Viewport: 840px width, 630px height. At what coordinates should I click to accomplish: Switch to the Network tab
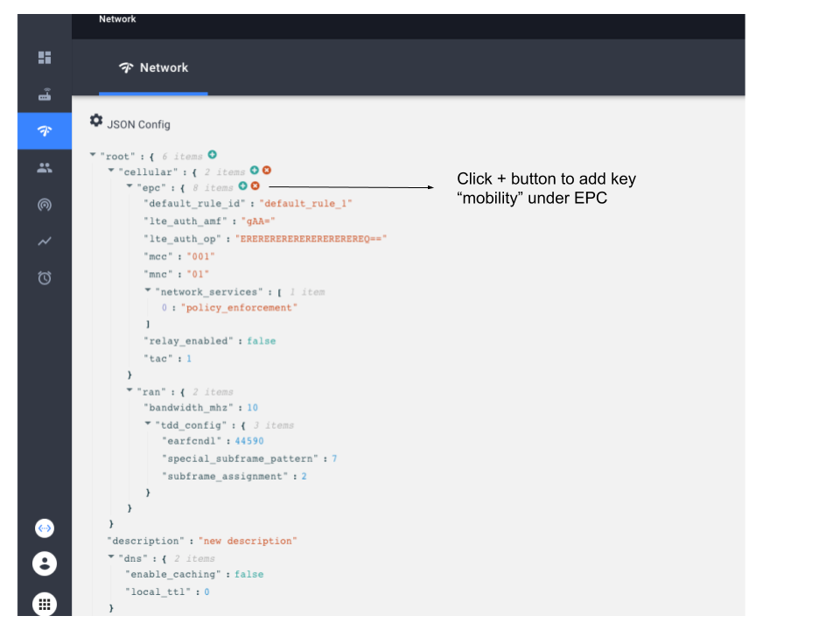(x=153, y=67)
